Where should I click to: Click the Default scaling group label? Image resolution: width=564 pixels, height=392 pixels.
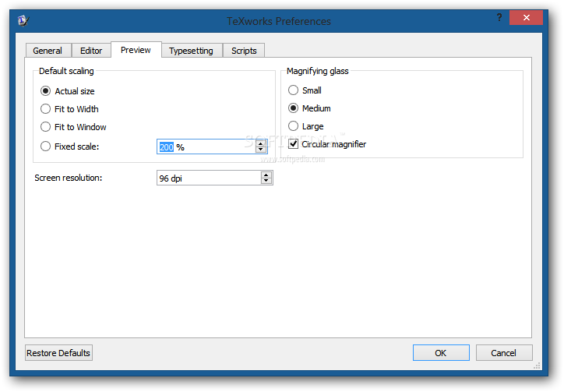(66, 71)
